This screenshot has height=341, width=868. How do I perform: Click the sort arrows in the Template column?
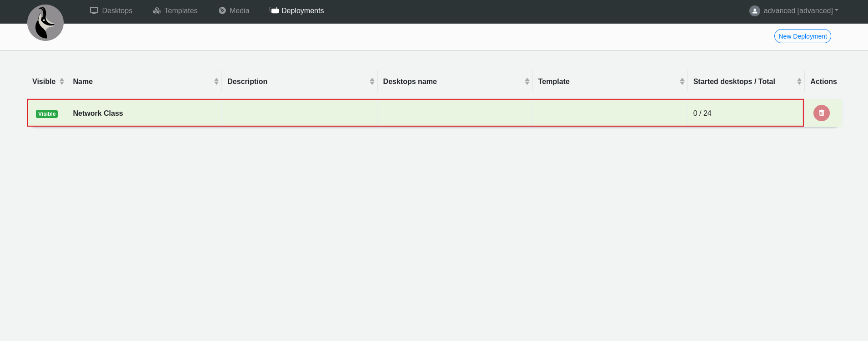pyautogui.click(x=682, y=81)
